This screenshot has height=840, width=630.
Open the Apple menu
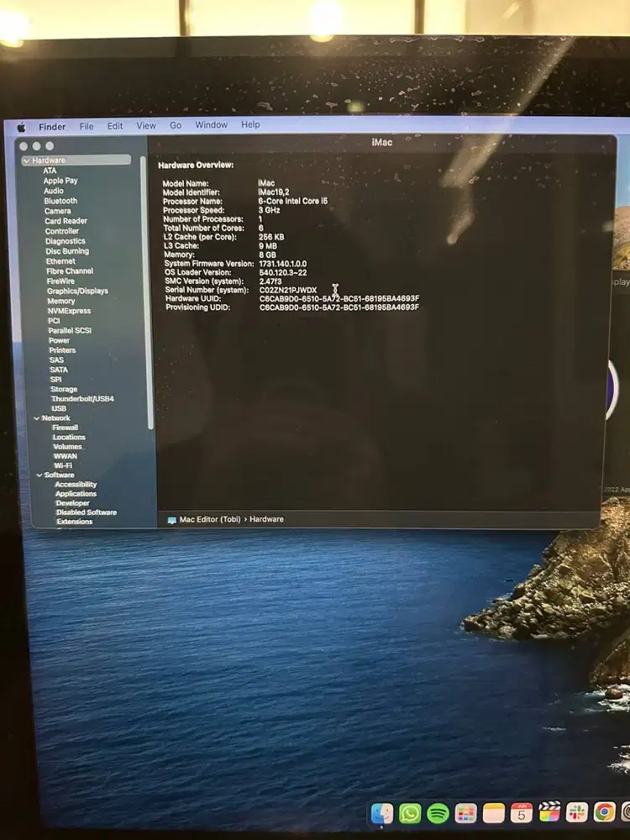click(x=22, y=127)
